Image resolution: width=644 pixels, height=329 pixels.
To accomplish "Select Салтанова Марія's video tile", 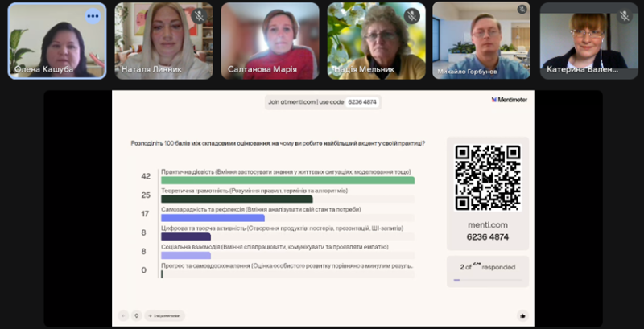I will [270, 40].
